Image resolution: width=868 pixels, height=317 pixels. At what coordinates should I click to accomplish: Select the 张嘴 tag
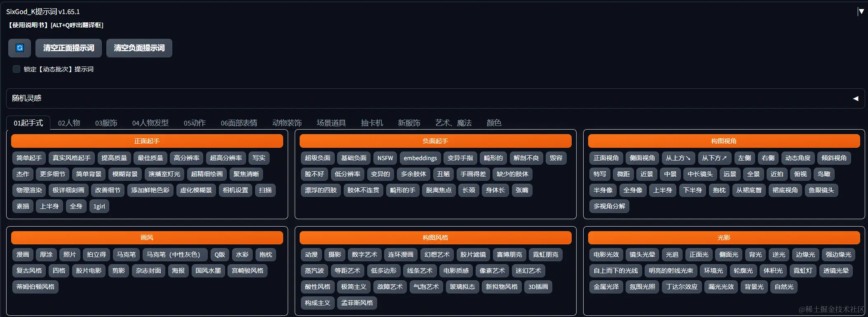pos(522,190)
